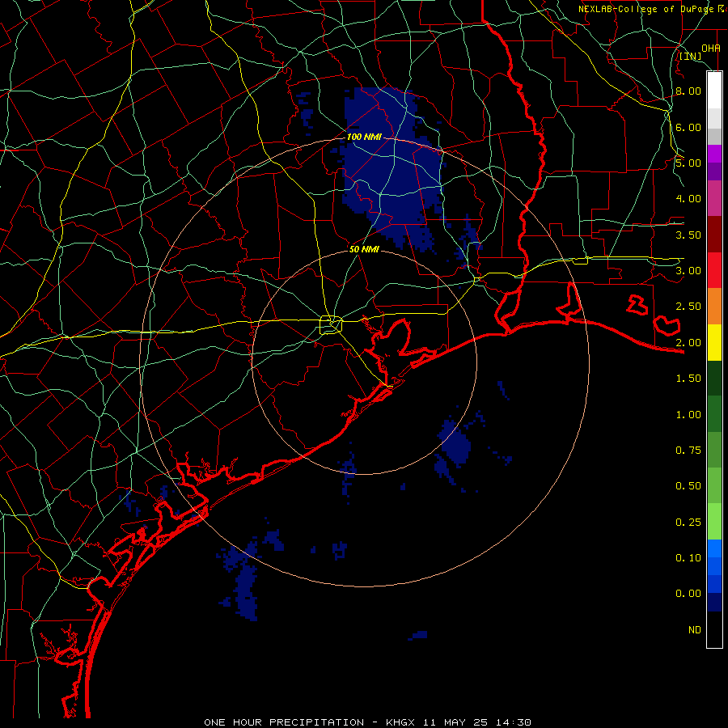Image resolution: width=728 pixels, height=728 pixels.
Task: Select the pink swatch beside 4.00
Action: click(714, 199)
